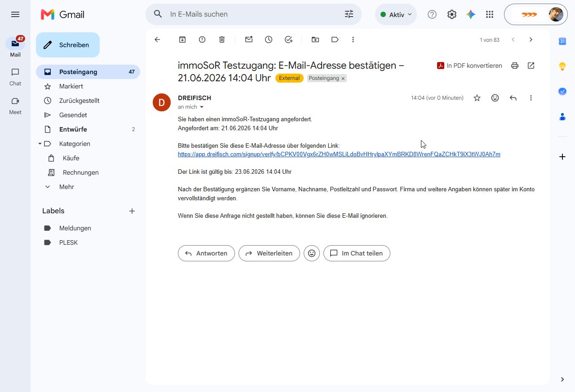575x392 pixels.
Task: Star the DREIFISCH message
Action: (x=477, y=98)
